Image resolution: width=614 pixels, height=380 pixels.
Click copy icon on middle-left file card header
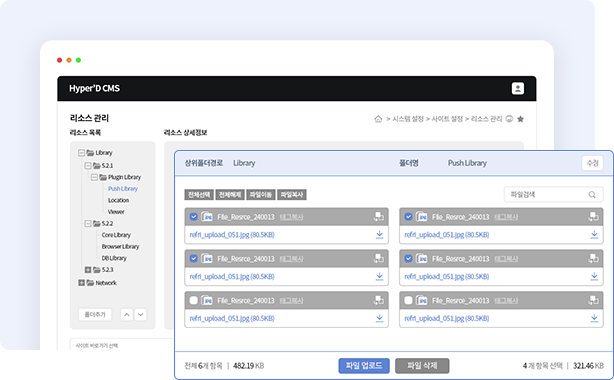coord(379,259)
